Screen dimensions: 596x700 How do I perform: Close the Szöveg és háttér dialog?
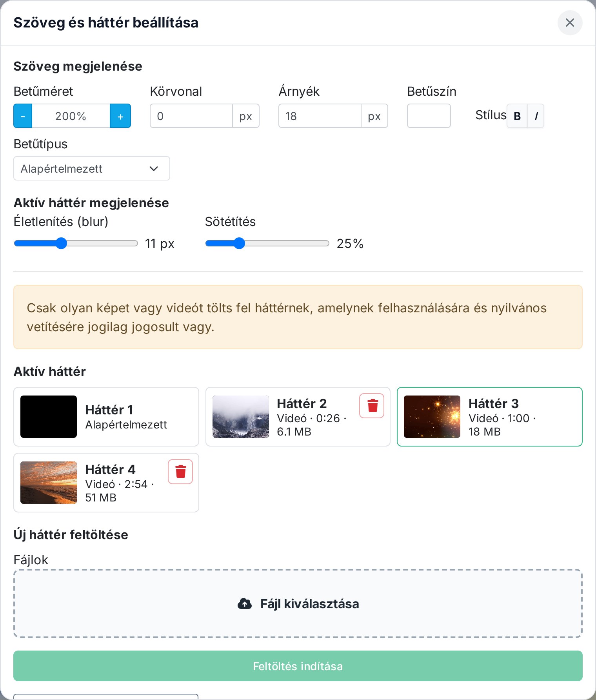(570, 23)
